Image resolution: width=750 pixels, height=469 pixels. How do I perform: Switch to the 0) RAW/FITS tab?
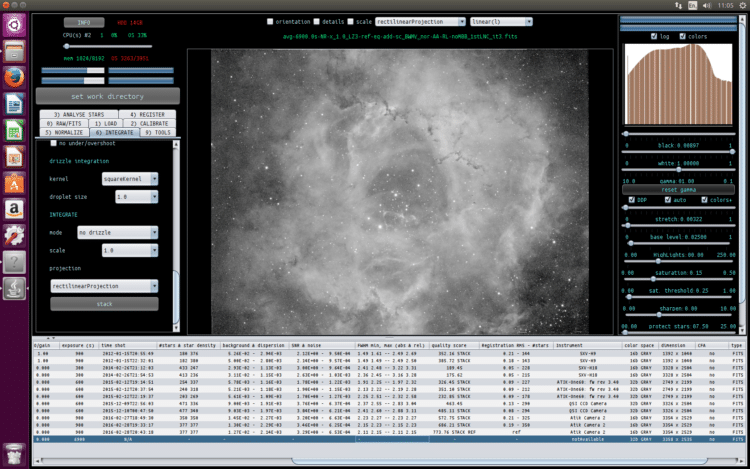pyautogui.click(x=64, y=123)
